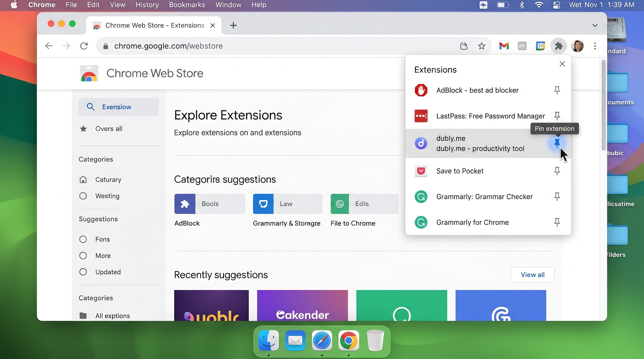Viewport: 644px width, 359px height.
Task: Open the Bools category card
Action: pos(209,204)
